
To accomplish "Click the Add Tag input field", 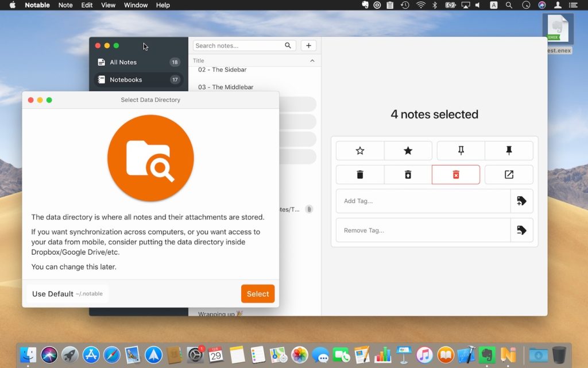I will pos(423,201).
